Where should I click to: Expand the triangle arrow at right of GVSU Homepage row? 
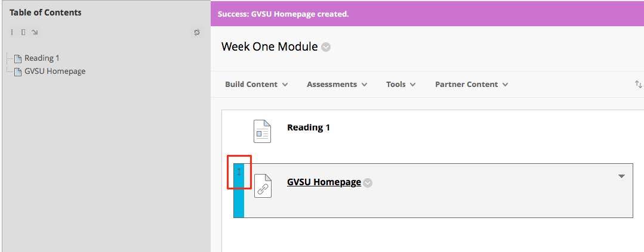coord(621,176)
